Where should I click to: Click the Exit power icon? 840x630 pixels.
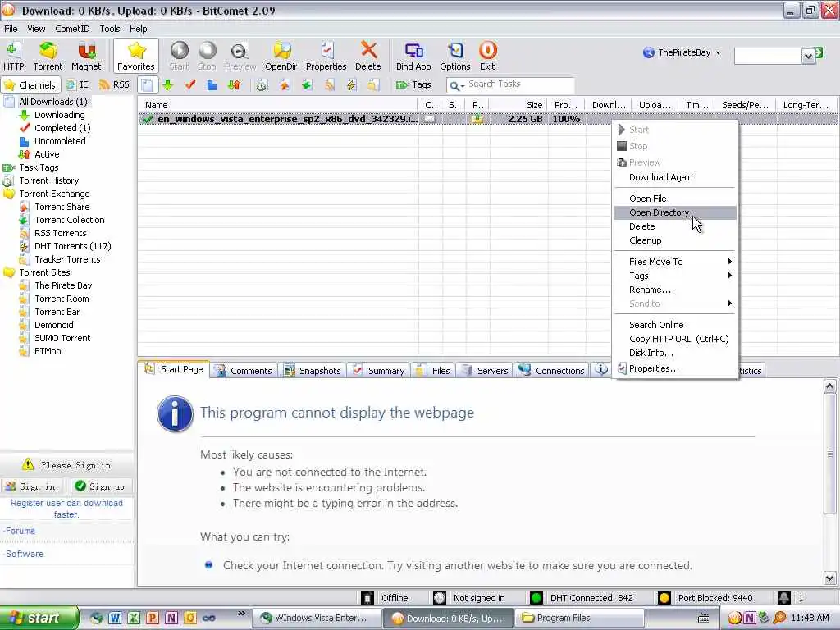487,56
